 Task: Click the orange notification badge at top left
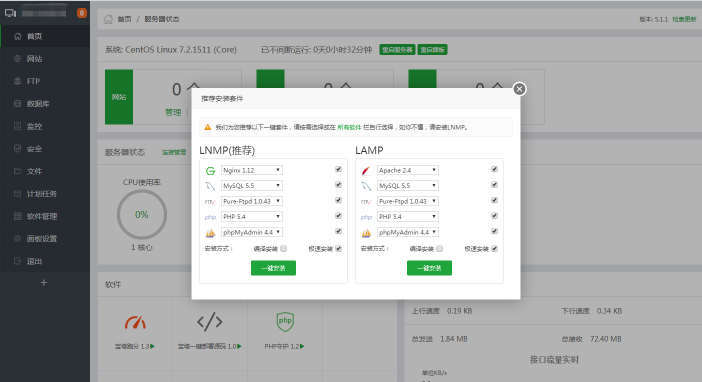[81, 13]
